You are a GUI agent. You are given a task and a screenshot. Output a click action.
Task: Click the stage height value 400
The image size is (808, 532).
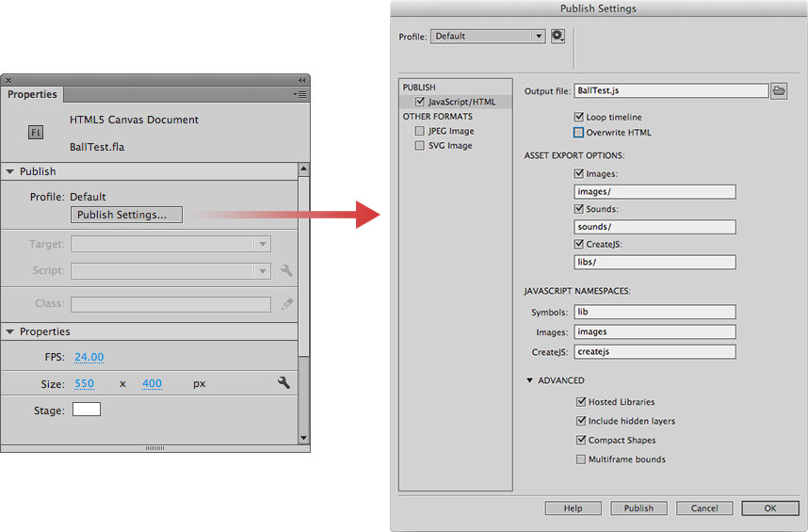[x=152, y=383]
